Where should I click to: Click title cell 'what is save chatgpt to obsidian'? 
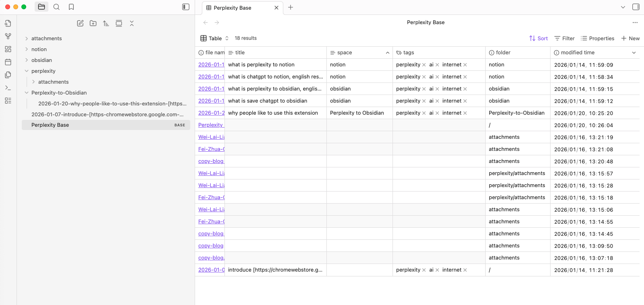coord(276,101)
